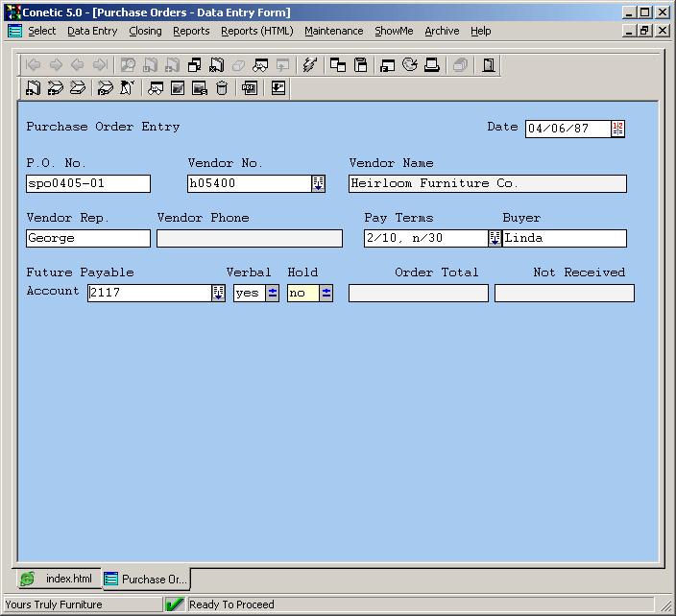
Task: Click the Hold field showing no
Action: [302, 294]
